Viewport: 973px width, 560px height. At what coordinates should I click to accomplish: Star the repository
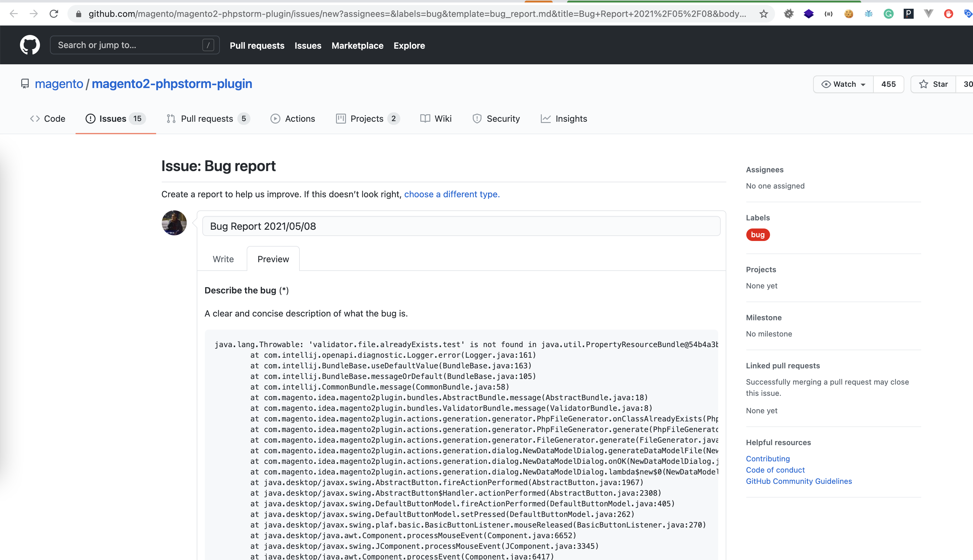(x=933, y=84)
